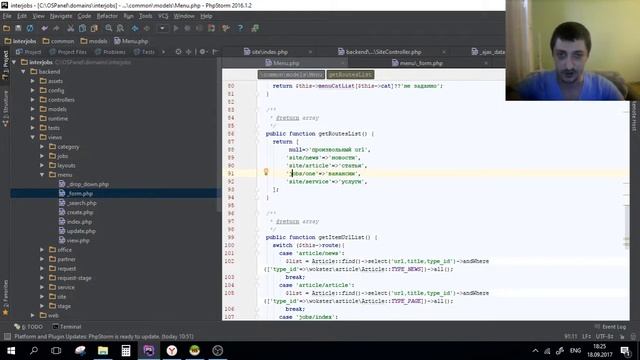The image size is (640, 360).
Task: Collapse the menu folder
Action: click(x=42, y=175)
